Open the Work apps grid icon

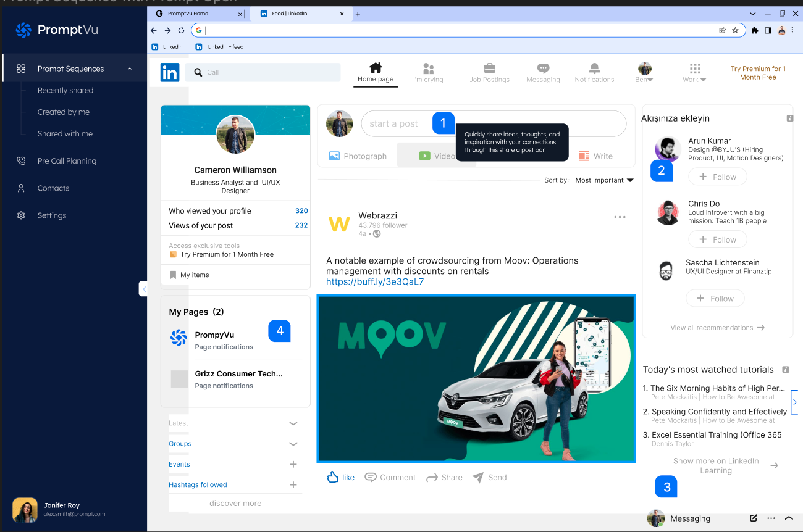tap(695, 68)
